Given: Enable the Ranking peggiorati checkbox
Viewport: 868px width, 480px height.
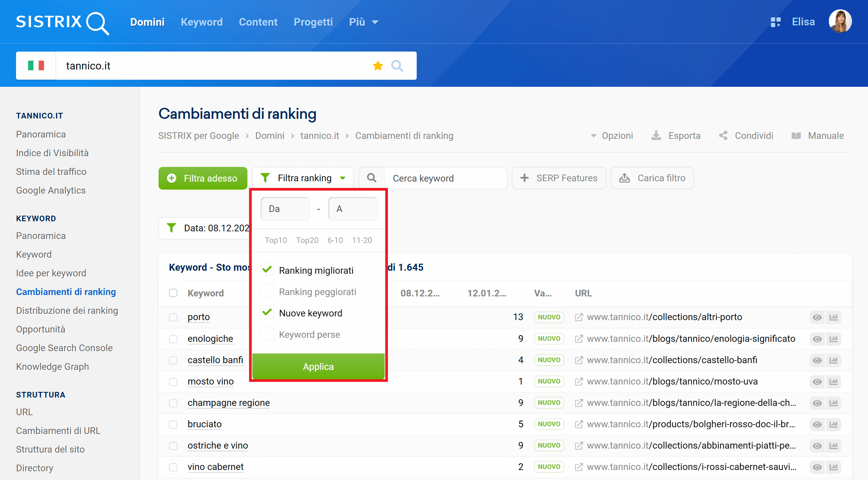Looking at the screenshot, I should tap(267, 291).
